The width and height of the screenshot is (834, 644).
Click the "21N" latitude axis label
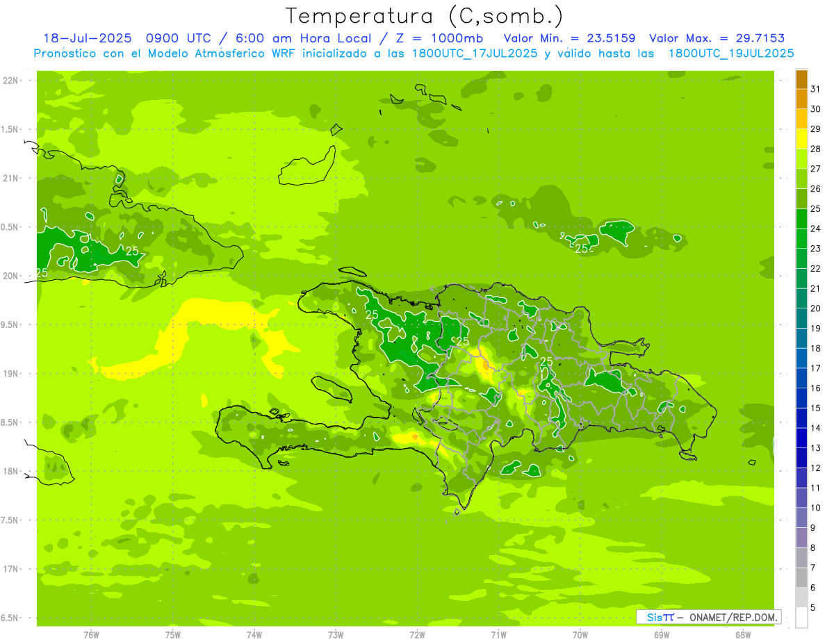pyautogui.click(x=10, y=178)
